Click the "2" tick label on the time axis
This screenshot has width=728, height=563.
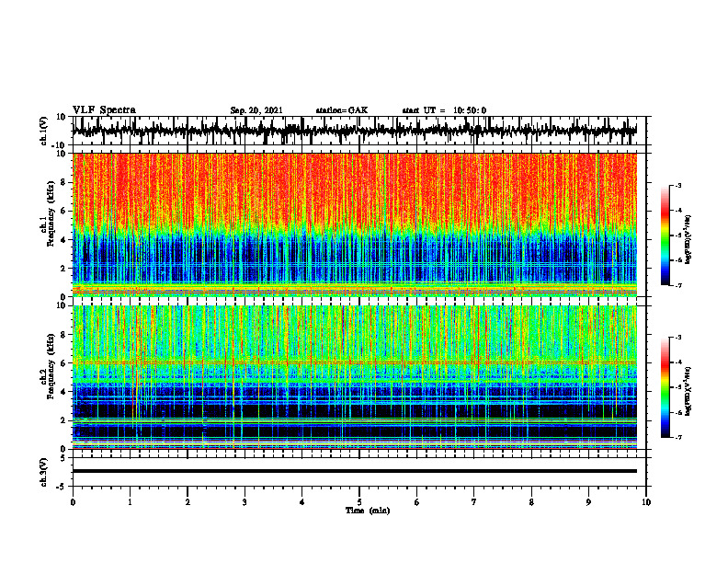click(188, 502)
